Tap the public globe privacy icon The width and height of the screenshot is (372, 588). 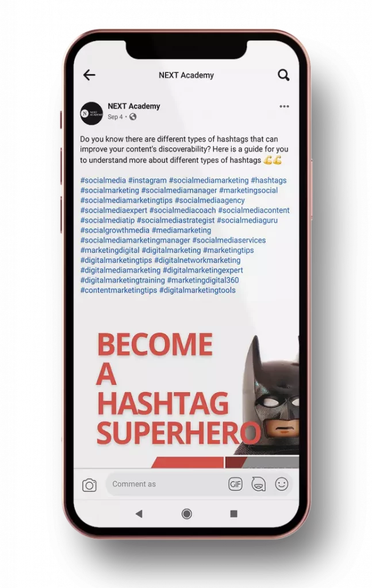pos(133,117)
